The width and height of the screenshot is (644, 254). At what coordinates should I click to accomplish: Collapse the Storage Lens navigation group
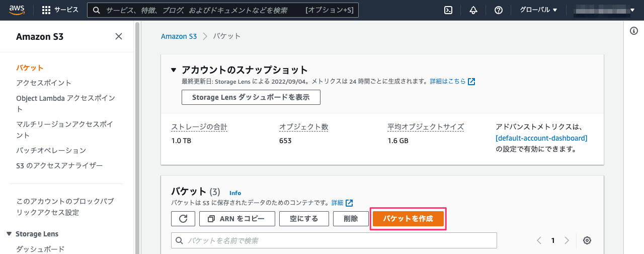(x=9, y=234)
